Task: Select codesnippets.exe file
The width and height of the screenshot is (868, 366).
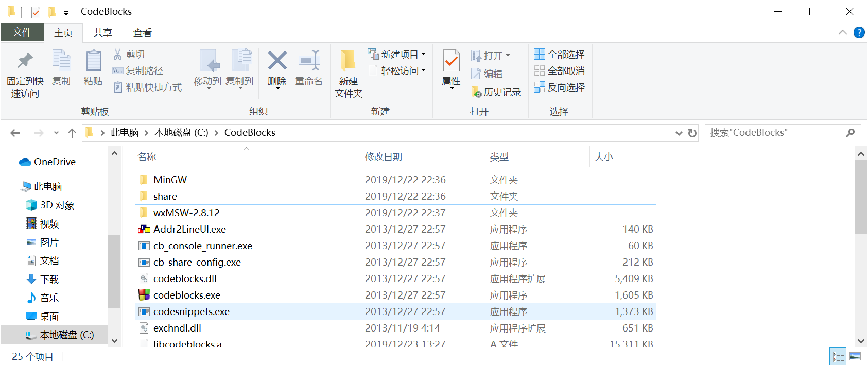Action: (395, 311)
